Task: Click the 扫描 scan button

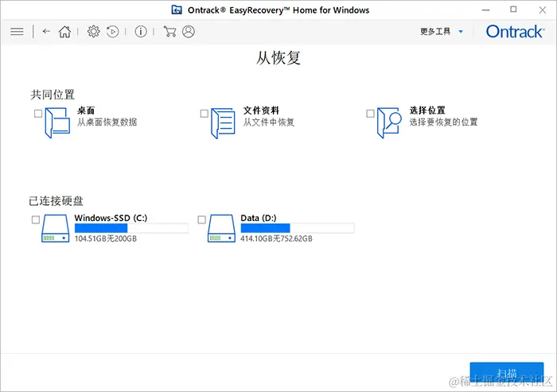Action: click(x=507, y=374)
